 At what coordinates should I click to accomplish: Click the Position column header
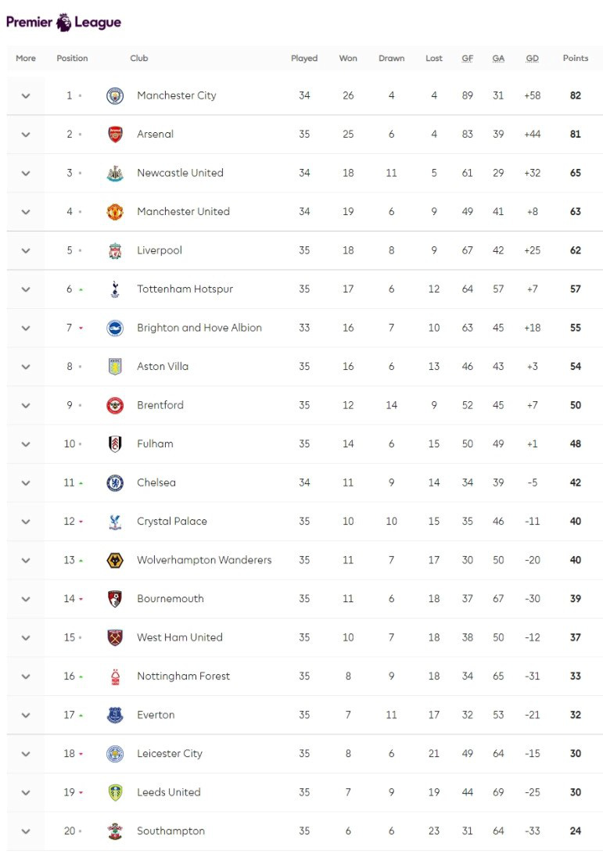point(72,59)
